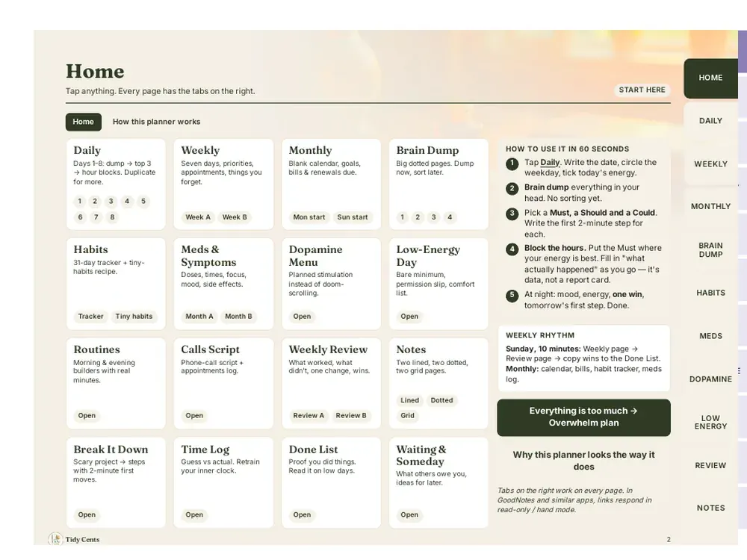Image resolution: width=747 pixels, height=560 pixels.
Task: Open the Habits Tracker page
Action: [x=90, y=317]
